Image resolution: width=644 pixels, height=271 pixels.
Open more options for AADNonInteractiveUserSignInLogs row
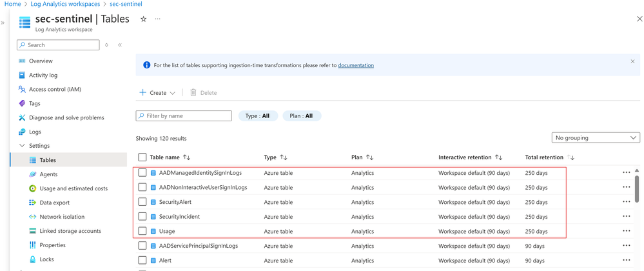[x=627, y=187]
